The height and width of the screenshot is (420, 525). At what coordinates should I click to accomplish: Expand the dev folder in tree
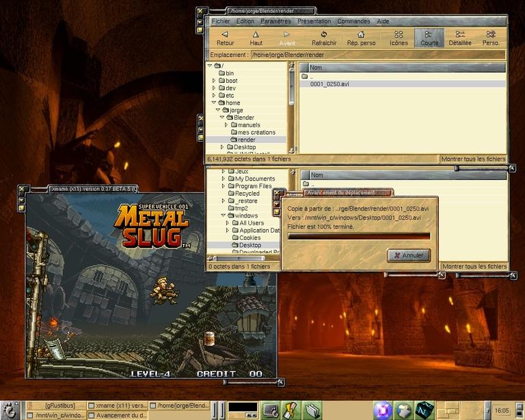click(x=214, y=88)
